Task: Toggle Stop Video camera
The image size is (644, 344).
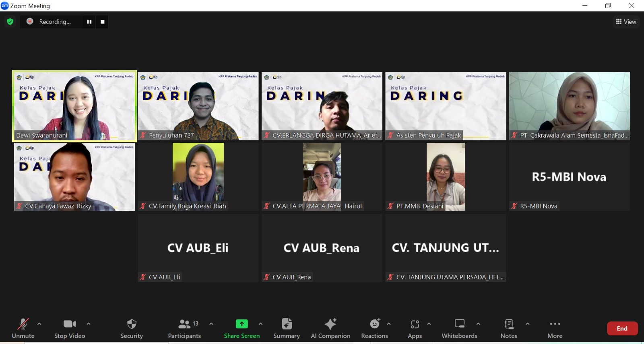Action: tap(70, 328)
